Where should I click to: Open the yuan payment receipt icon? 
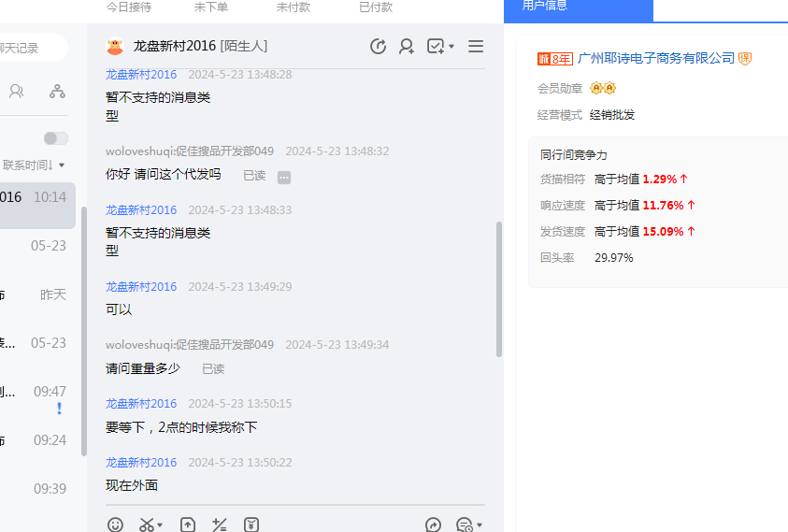[x=251, y=525]
